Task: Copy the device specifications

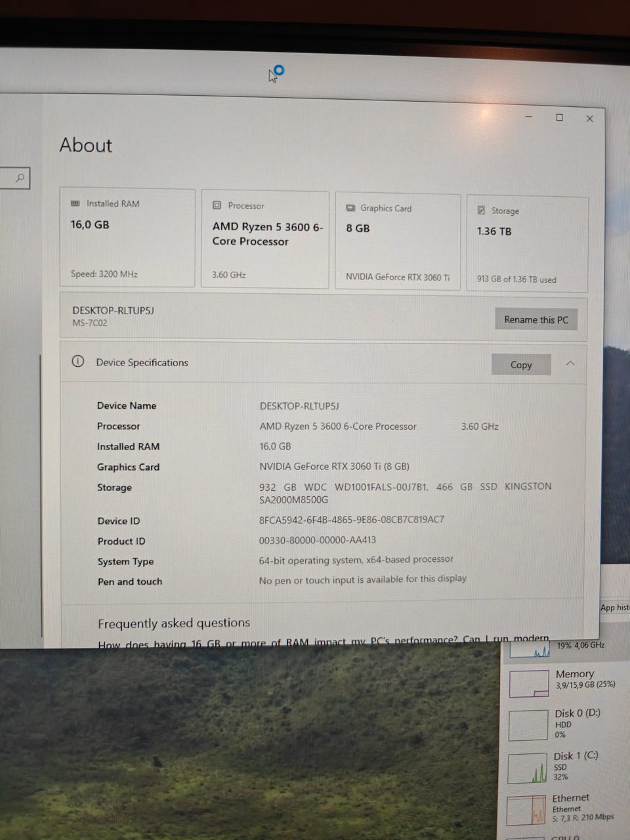Action: click(521, 365)
